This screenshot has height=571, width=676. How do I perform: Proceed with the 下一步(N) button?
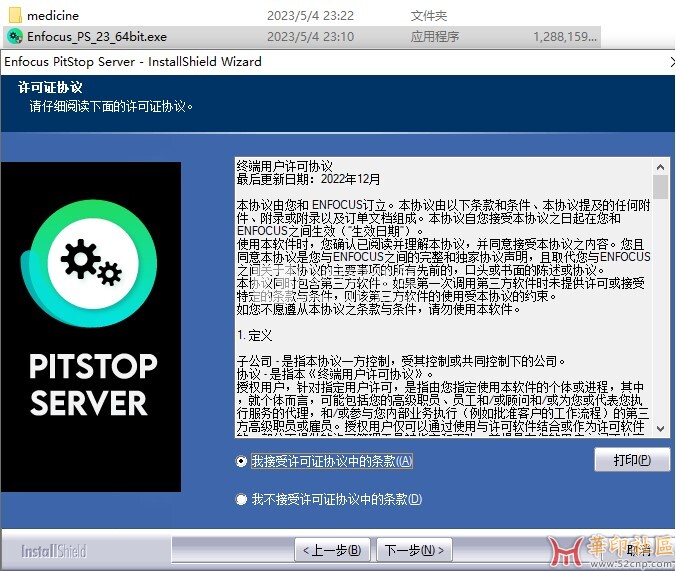414,550
